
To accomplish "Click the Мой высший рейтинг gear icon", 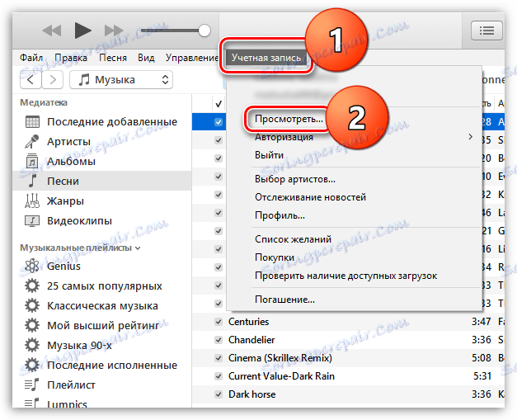I will pyautogui.click(x=32, y=325).
